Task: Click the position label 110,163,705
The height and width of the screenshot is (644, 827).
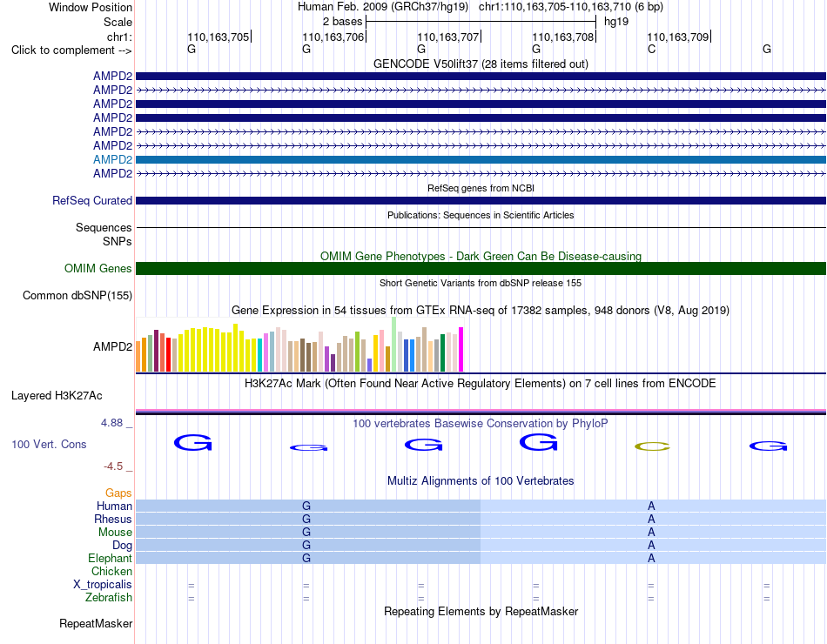Action: coord(218,37)
